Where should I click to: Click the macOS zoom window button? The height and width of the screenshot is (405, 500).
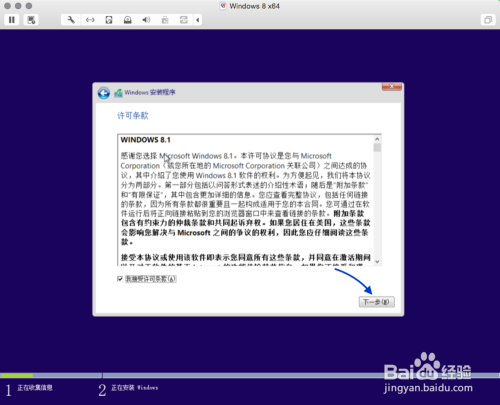[29, 6]
